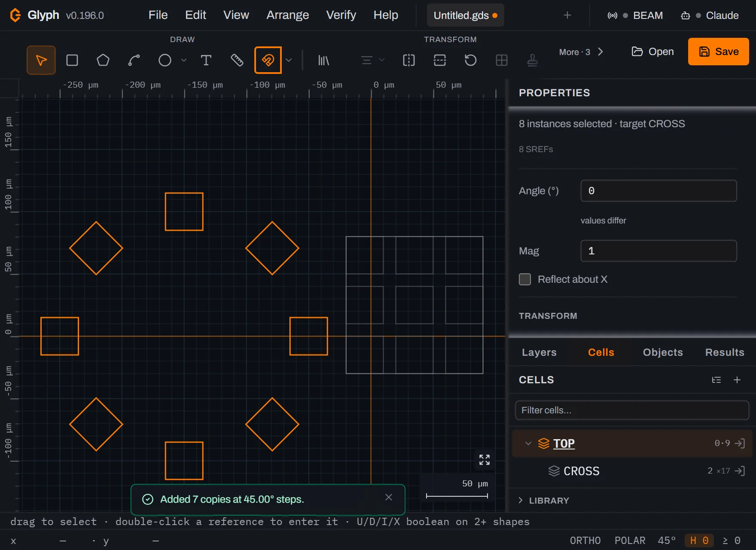Click the flip horizontal transform icon

pyautogui.click(x=409, y=60)
